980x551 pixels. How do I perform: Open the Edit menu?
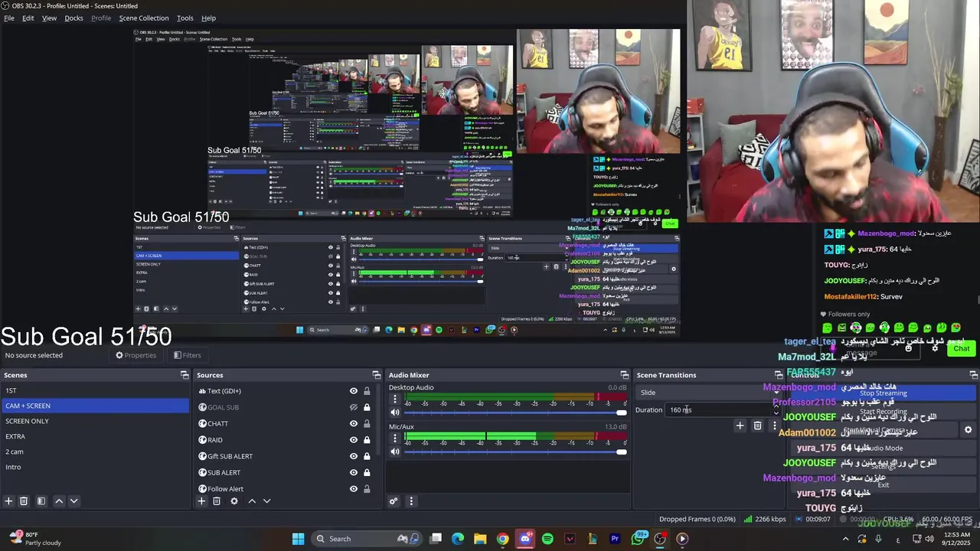[28, 18]
